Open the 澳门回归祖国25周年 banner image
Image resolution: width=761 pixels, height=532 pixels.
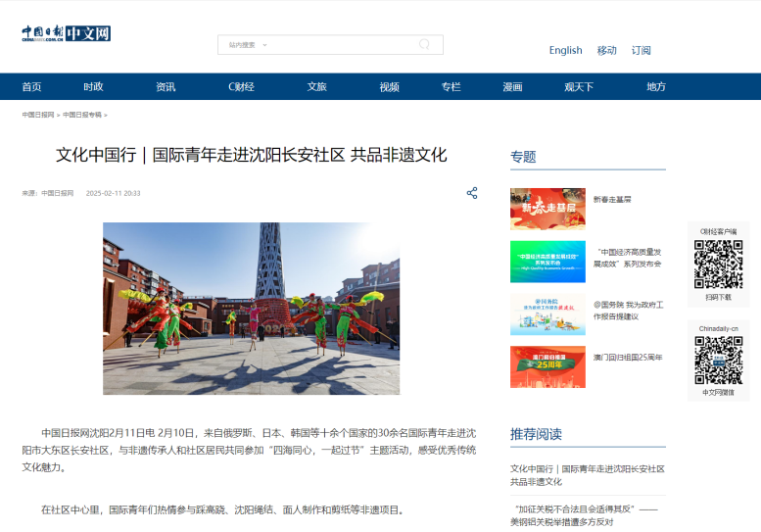click(547, 366)
